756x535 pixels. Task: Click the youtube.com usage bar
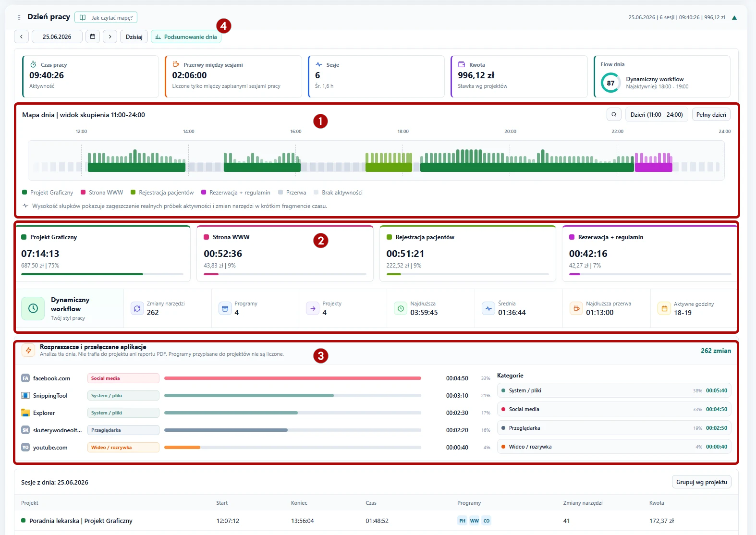(x=293, y=448)
